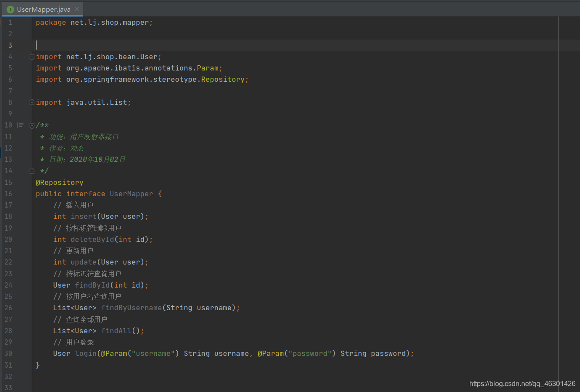Click the @Repository annotation on line 15
This screenshot has width=580, height=392.
point(60,183)
